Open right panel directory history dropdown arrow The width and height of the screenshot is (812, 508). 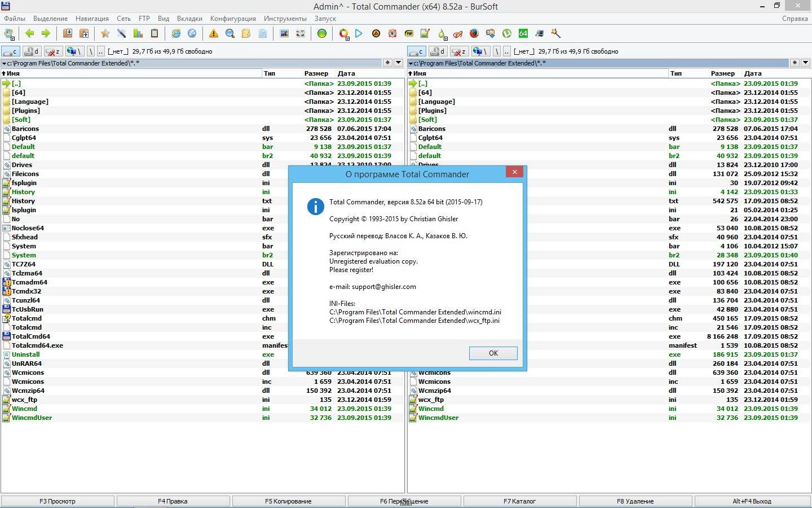click(x=805, y=63)
